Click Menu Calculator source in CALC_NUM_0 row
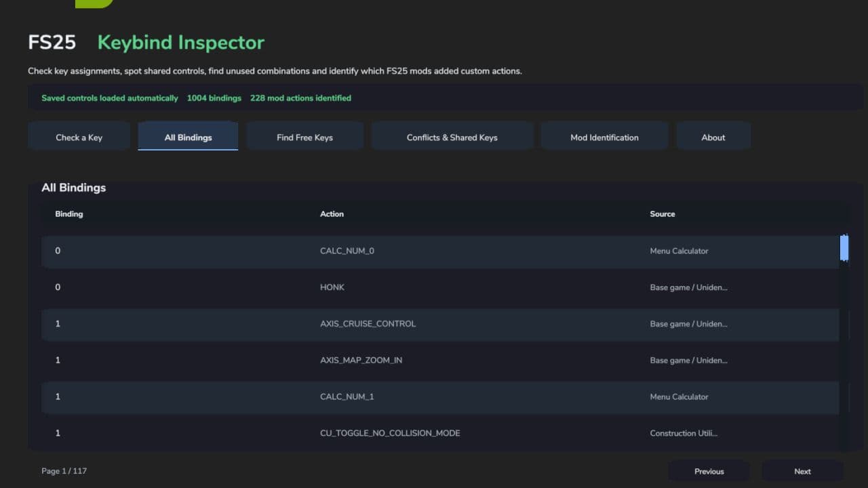Screen dimensions: 868x488 (x=679, y=251)
